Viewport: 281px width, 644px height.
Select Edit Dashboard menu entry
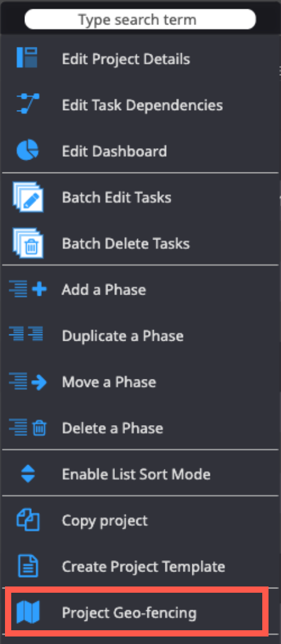140,151
